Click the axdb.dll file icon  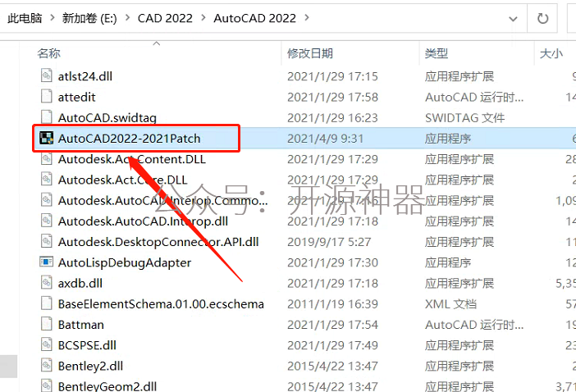click(x=46, y=283)
